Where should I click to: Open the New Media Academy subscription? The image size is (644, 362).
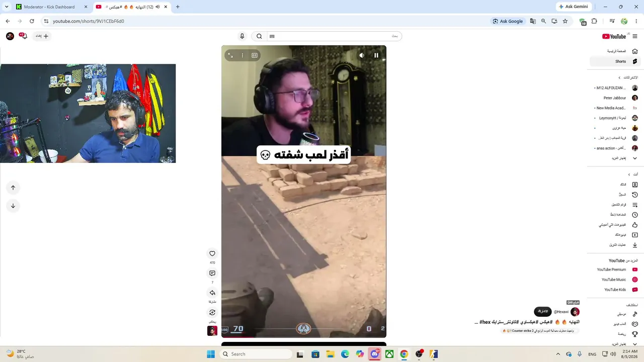pyautogui.click(x=615, y=108)
